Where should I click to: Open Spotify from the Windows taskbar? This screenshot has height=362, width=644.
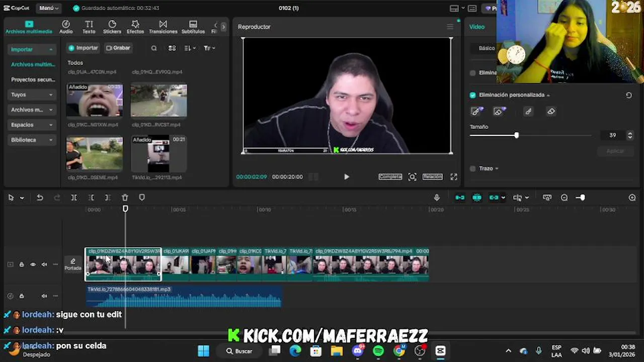click(x=378, y=351)
